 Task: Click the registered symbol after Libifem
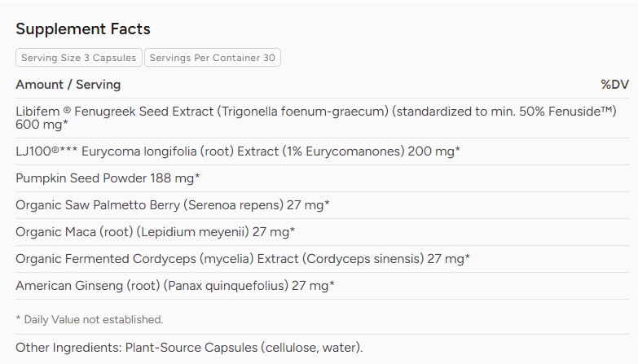[x=67, y=110]
